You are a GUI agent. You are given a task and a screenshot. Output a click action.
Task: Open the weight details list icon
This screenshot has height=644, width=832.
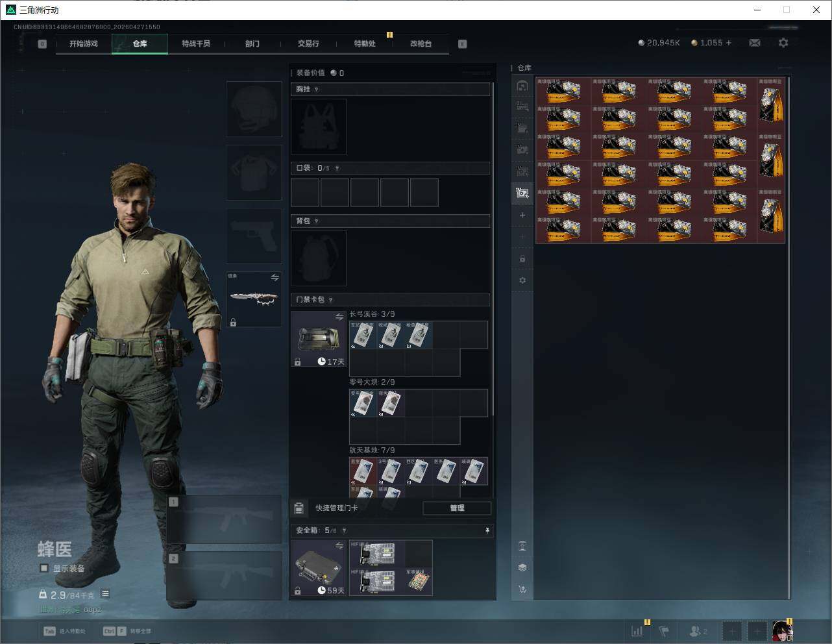(105, 594)
